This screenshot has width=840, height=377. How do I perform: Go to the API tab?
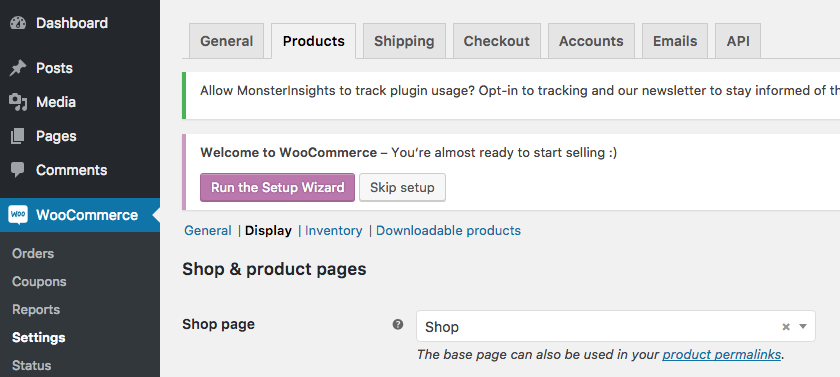pyautogui.click(x=738, y=41)
